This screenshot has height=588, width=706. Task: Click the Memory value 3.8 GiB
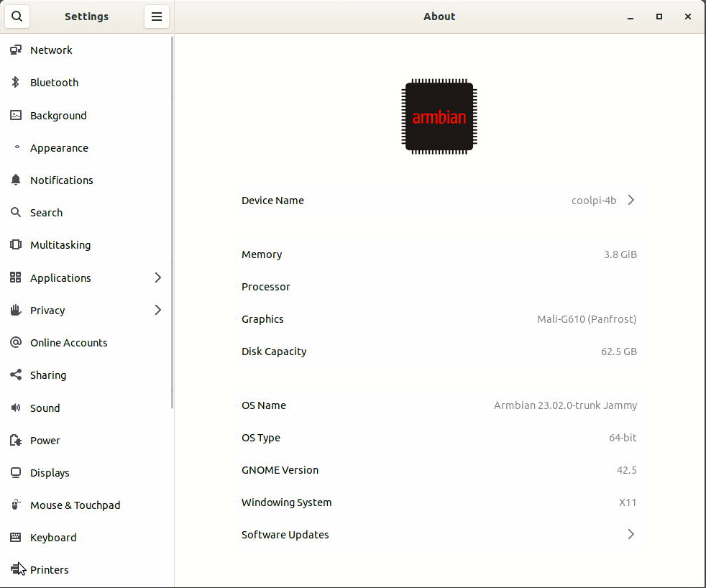click(620, 254)
